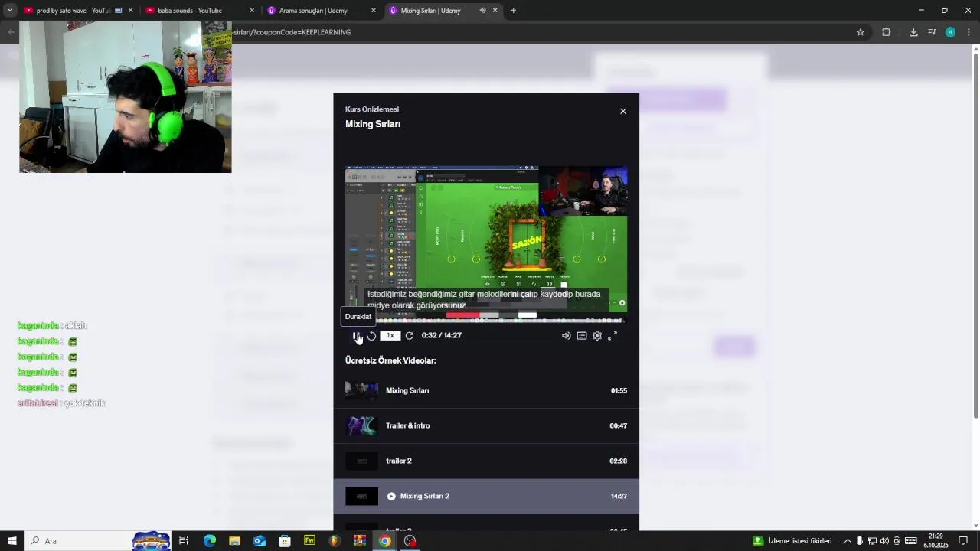Select the 'Mixing Sırları 2' sample video

click(486, 496)
